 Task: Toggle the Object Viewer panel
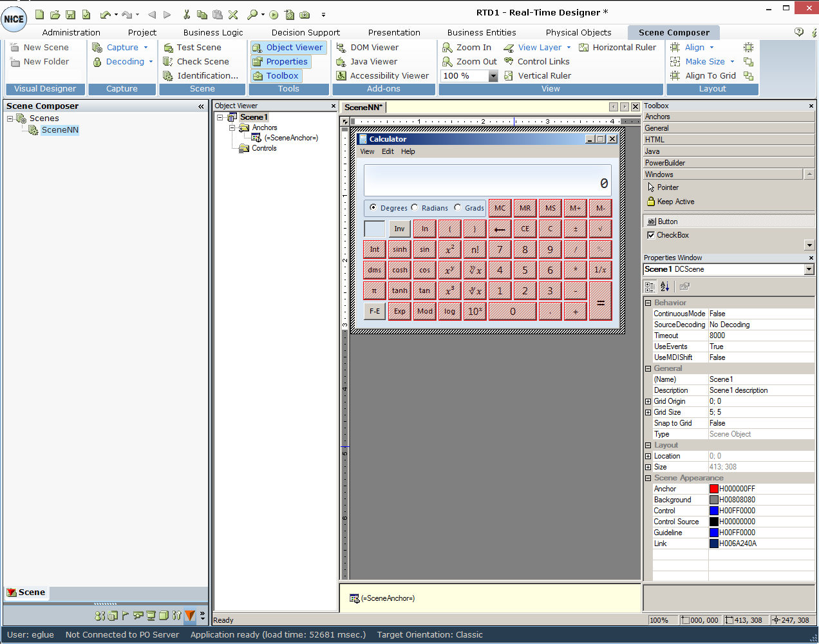pyautogui.click(x=288, y=47)
